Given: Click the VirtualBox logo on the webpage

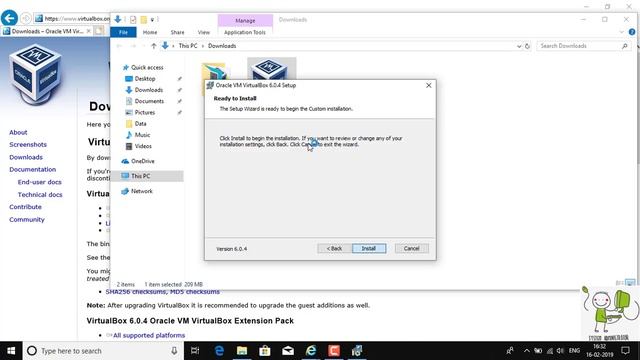Looking at the screenshot, I should [36, 74].
